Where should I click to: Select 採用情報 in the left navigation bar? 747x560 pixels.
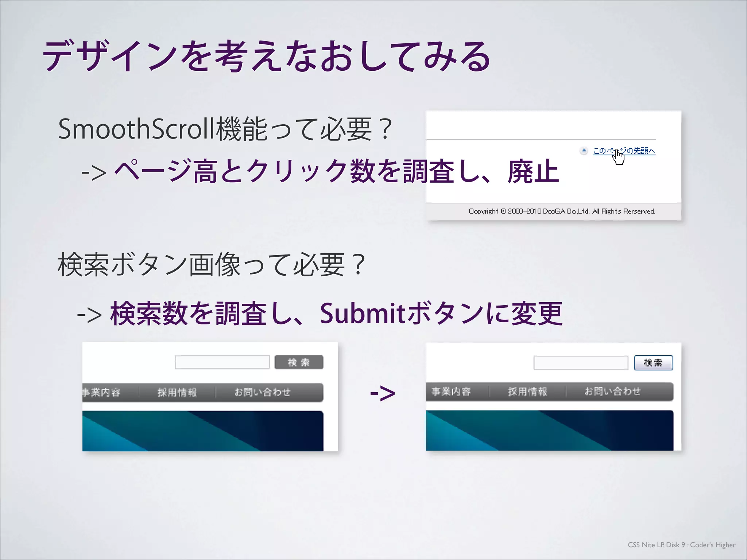click(177, 392)
